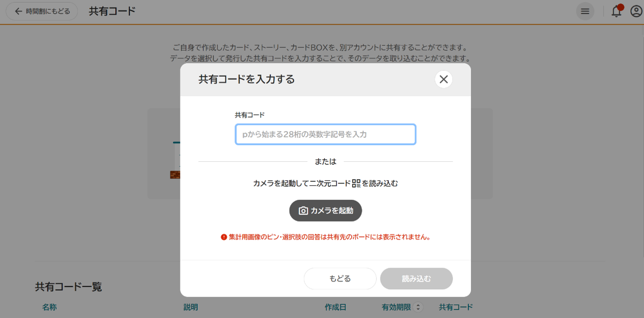
Task: Click the 読み込む button
Action: point(416,278)
